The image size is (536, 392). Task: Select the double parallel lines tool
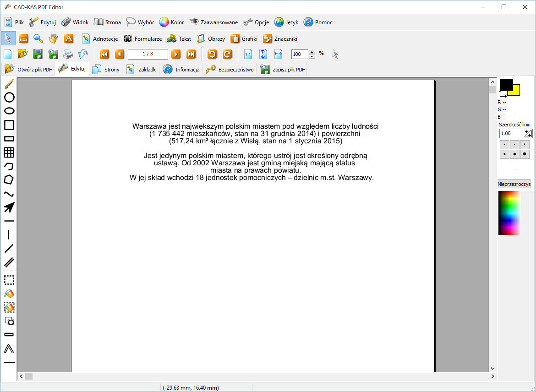point(9,262)
